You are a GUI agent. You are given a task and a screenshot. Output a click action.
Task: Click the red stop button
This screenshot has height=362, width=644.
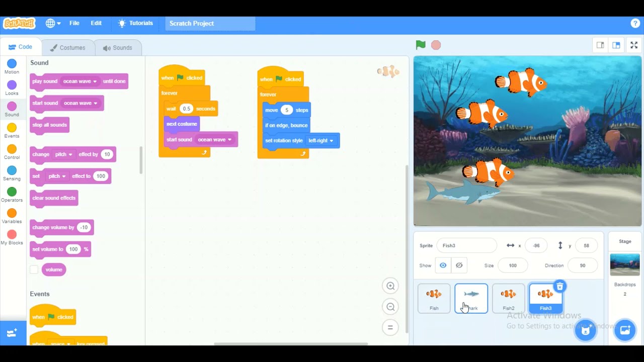coord(436,45)
